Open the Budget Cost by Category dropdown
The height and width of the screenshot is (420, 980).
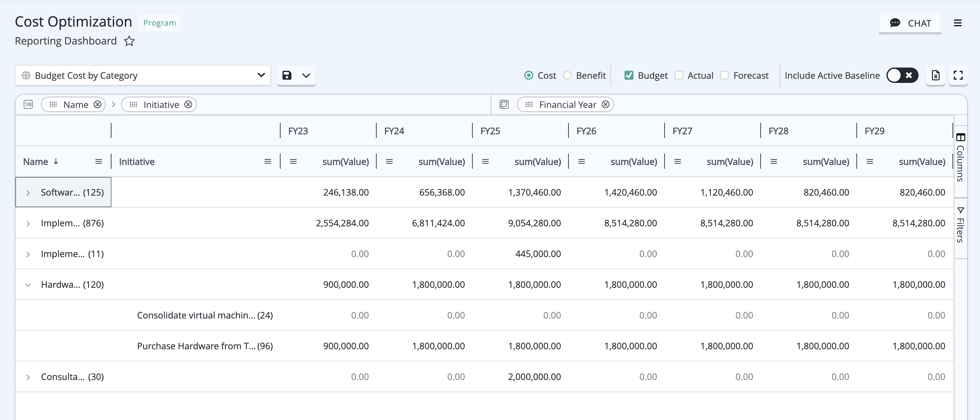click(143, 75)
